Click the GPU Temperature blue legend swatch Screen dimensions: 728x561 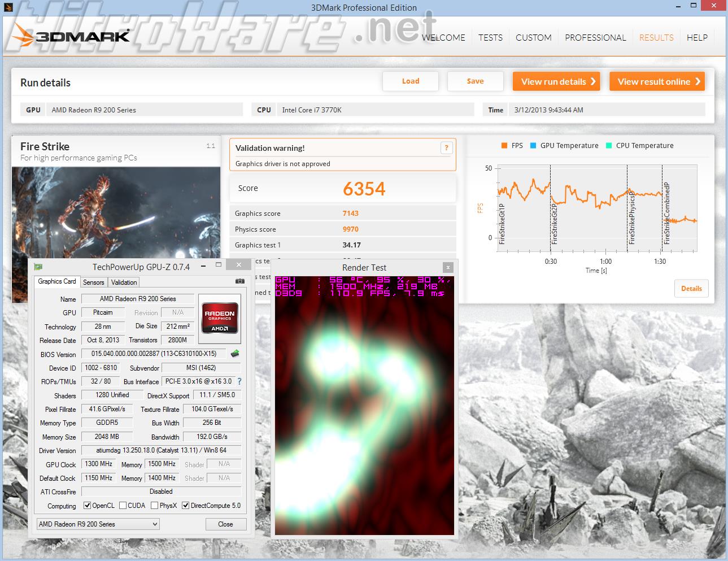coord(533,145)
